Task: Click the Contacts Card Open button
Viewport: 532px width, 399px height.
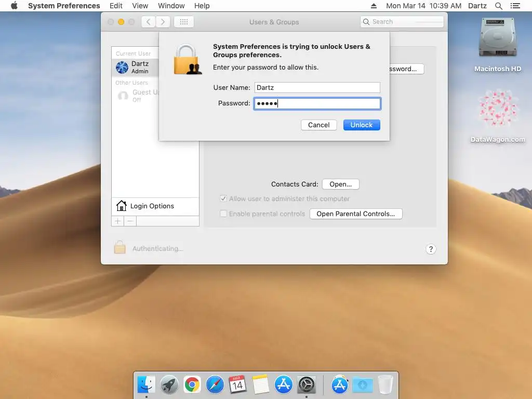Action: pos(340,184)
